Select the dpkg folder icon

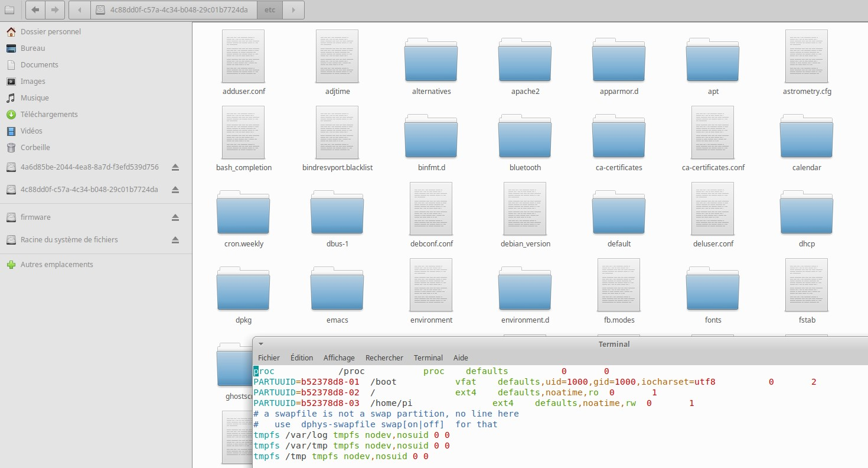click(x=243, y=288)
